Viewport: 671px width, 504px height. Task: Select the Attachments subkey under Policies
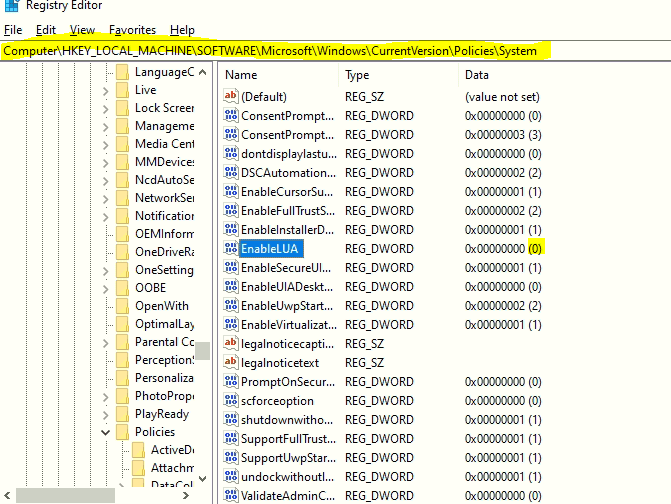pos(172,468)
